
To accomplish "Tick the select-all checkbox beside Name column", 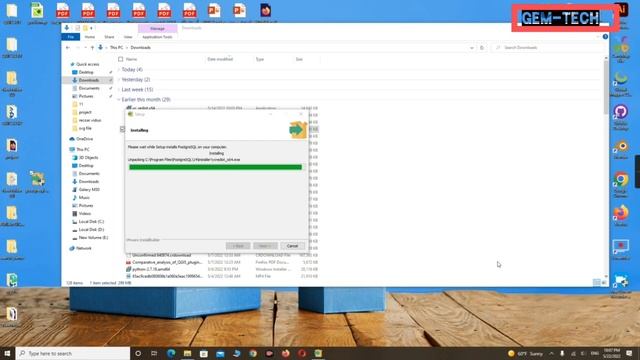I will (x=120, y=59).
